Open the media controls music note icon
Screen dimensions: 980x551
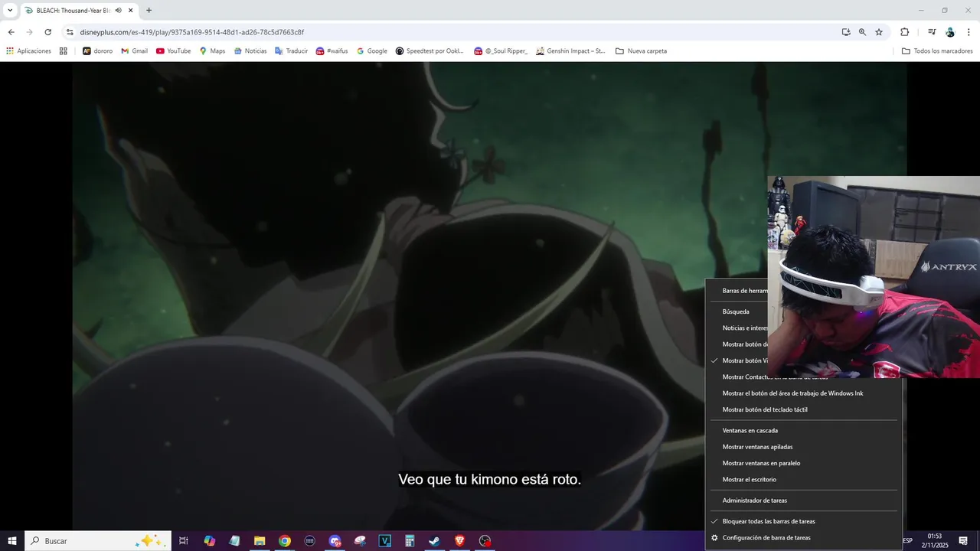click(932, 32)
